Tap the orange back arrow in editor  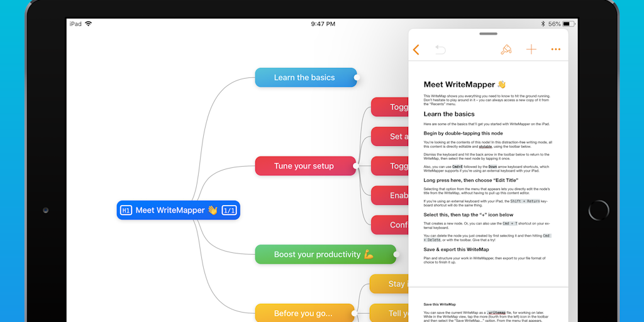tap(416, 50)
